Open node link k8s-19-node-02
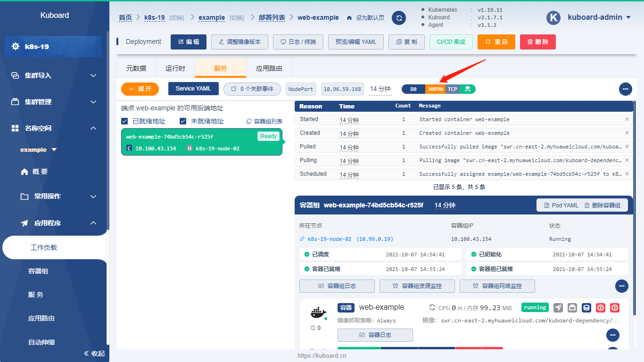 [x=347, y=239]
